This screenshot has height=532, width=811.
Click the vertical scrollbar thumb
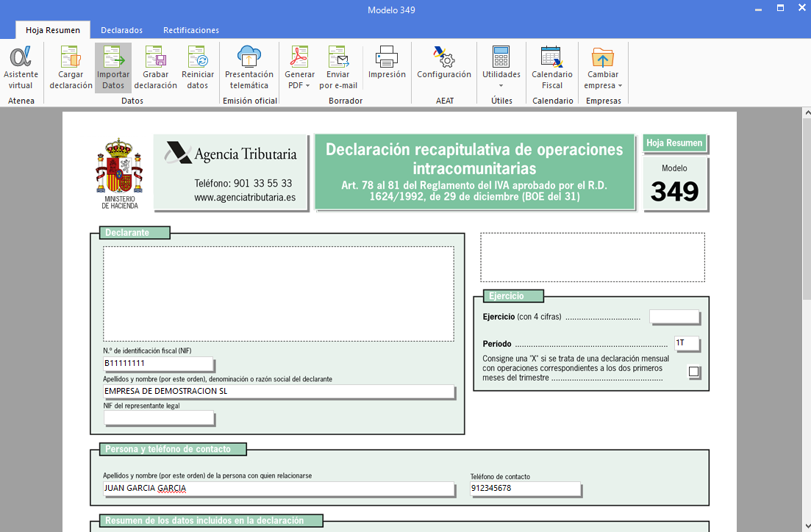(807, 209)
